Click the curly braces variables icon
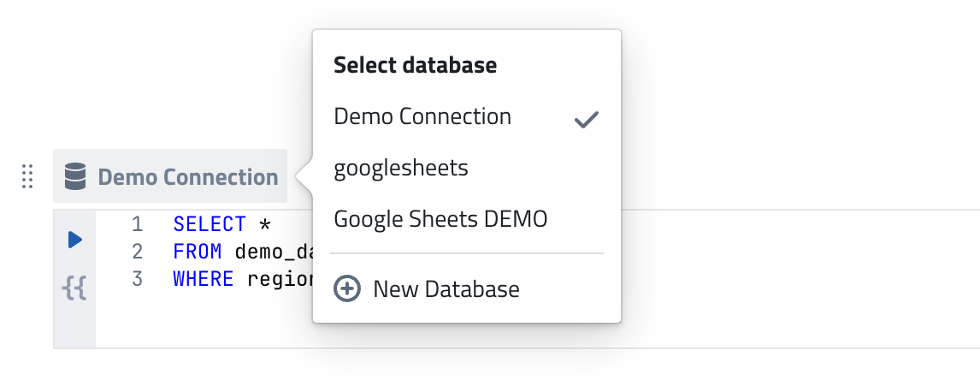980x380 pixels. click(74, 289)
